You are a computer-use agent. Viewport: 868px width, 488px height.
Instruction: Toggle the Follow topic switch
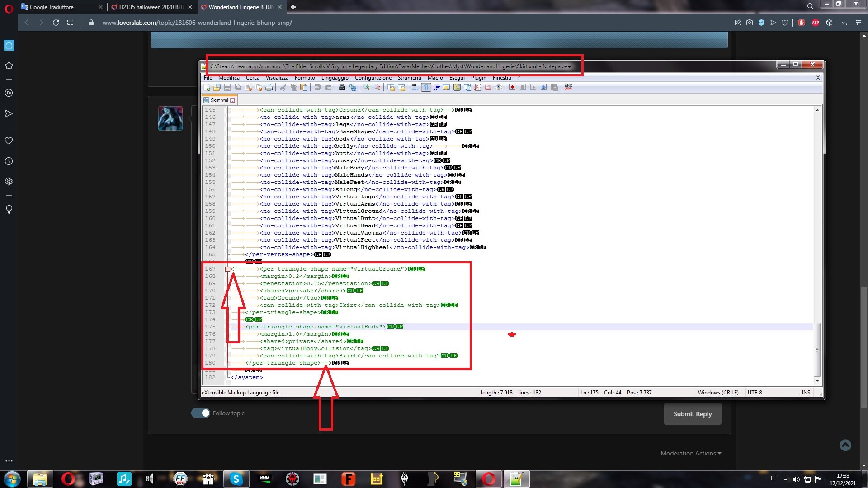(201, 413)
